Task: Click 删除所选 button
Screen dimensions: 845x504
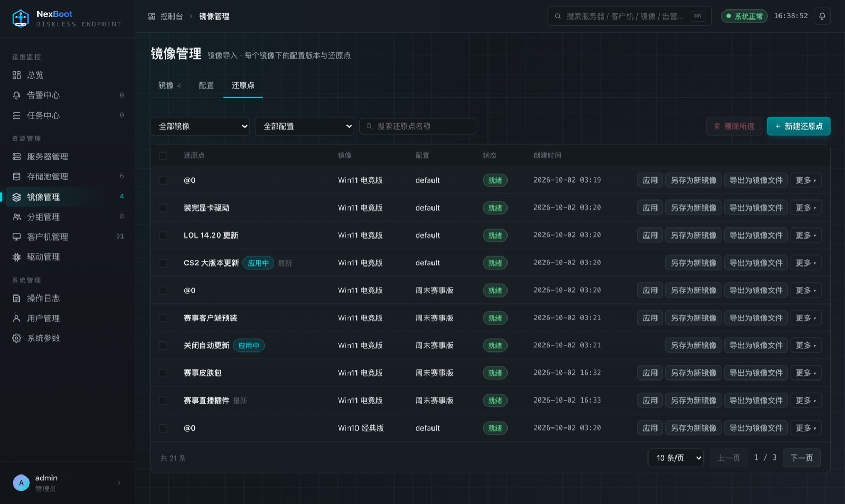Action: (x=734, y=126)
